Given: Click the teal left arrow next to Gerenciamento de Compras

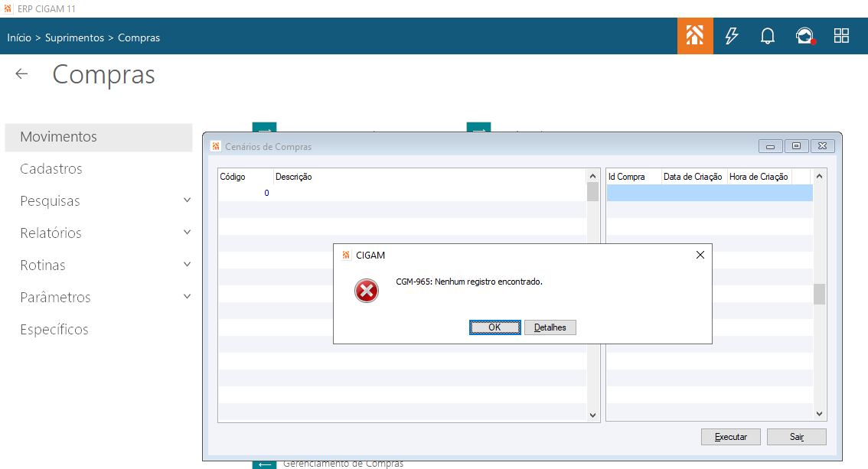Looking at the screenshot, I should (265, 464).
